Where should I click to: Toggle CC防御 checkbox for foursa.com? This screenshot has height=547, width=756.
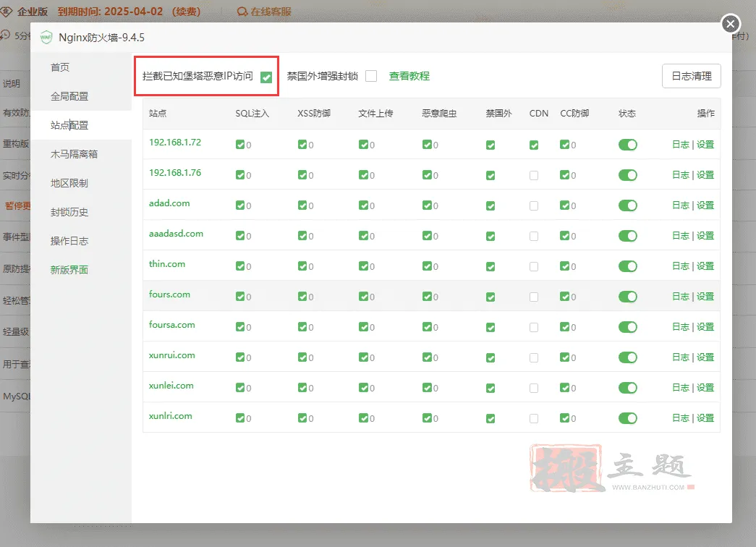pos(564,326)
